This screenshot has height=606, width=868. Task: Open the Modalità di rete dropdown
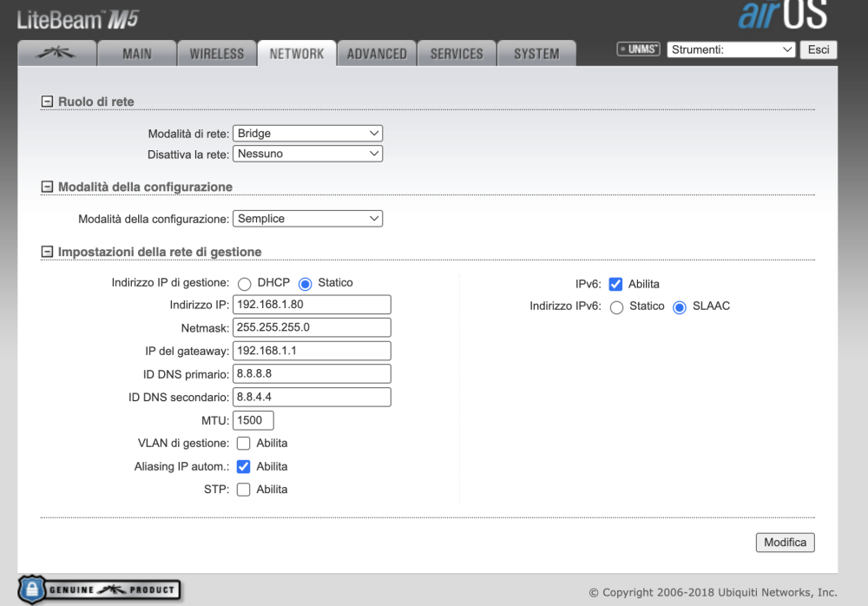tap(308, 134)
